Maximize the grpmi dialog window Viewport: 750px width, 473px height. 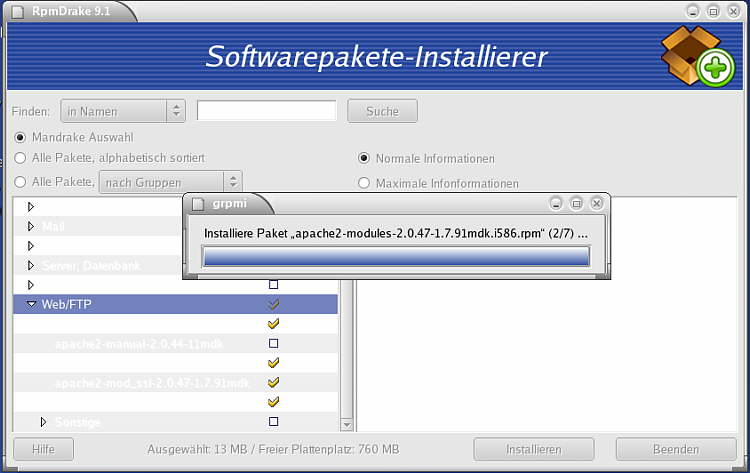click(576, 204)
